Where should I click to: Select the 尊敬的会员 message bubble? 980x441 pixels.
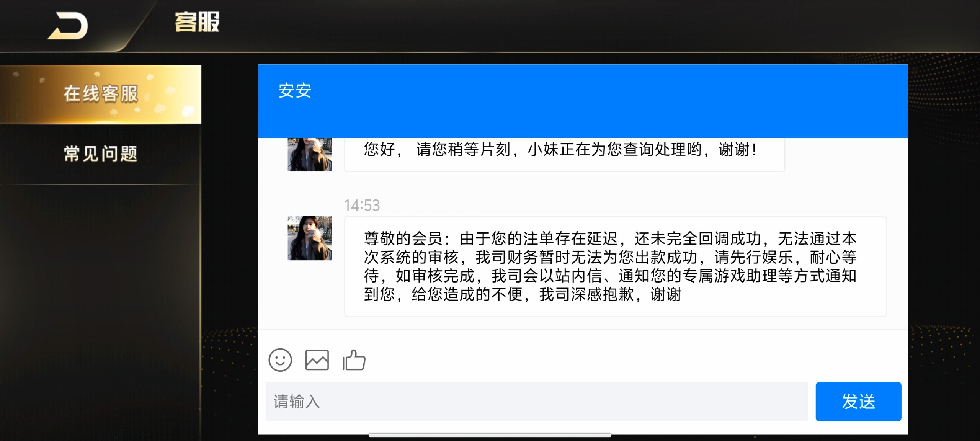tap(615, 266)
